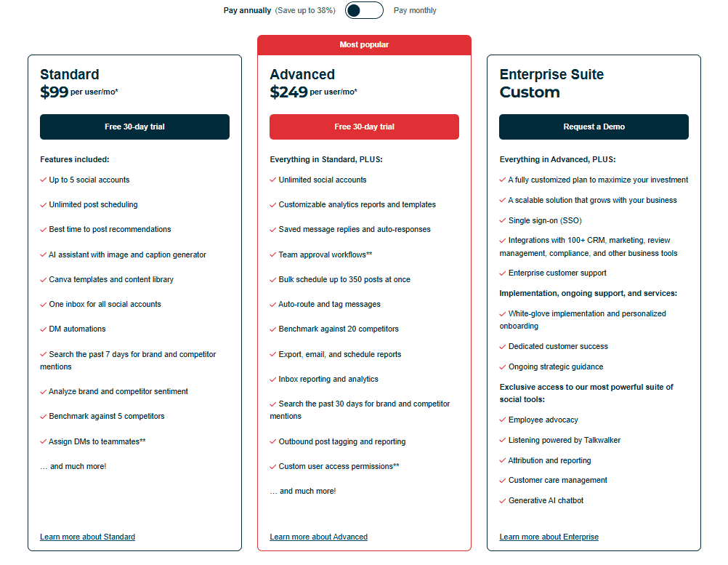Viewport: 728px width, 565px height.
Task: Click the checkmark next to "Generative AI chatbot"
Action: pos(503,500)
